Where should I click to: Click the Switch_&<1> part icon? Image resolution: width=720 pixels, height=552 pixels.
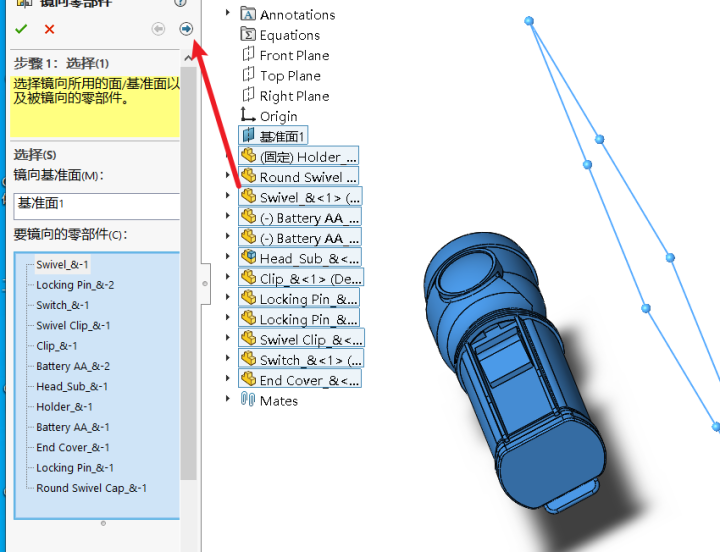pyautogui.click(x=248, y=359)
